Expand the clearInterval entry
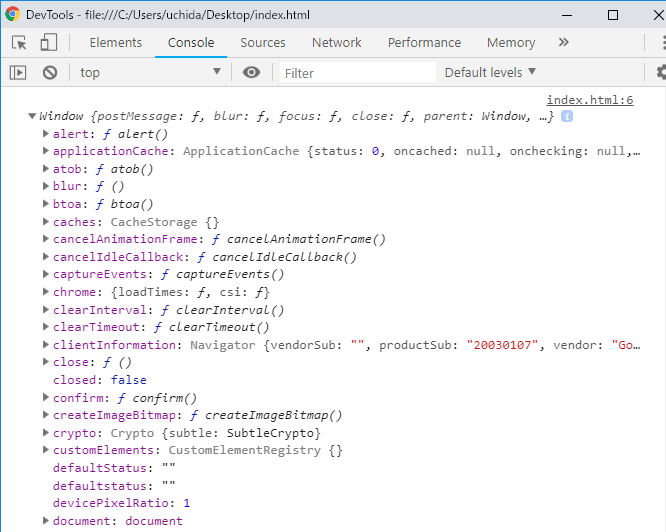 45,310
